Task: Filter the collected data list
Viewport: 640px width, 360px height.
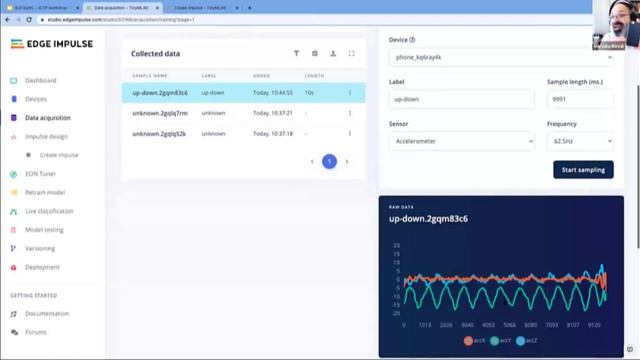Action: [296, 53]
